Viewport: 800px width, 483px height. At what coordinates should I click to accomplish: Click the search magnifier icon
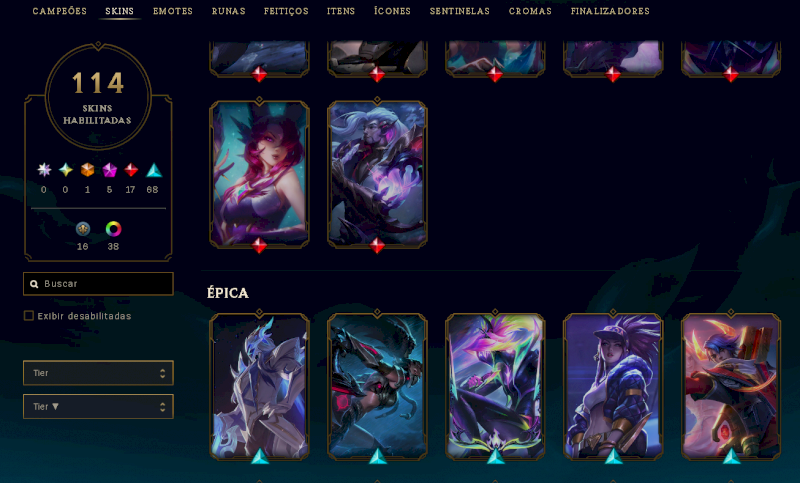pyautogui.click(x=34, y=284)
